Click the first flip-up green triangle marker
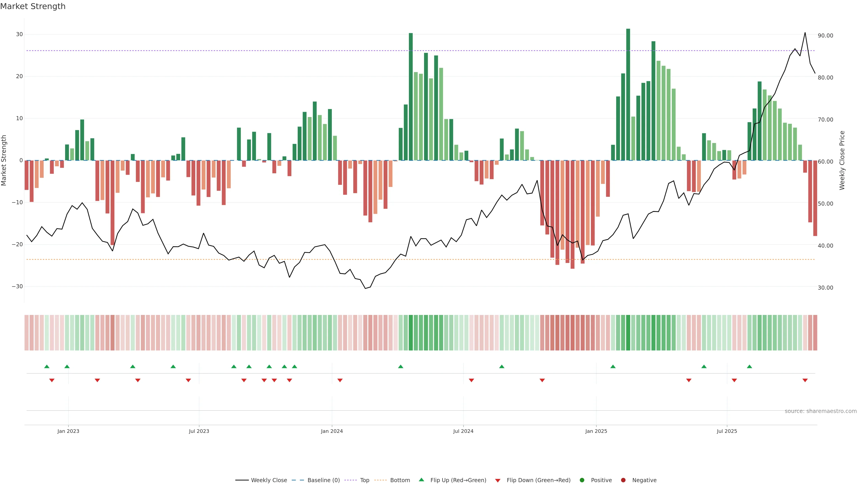Image resolution: width=868 pixels, height=488 pixels. click(47, 366)
